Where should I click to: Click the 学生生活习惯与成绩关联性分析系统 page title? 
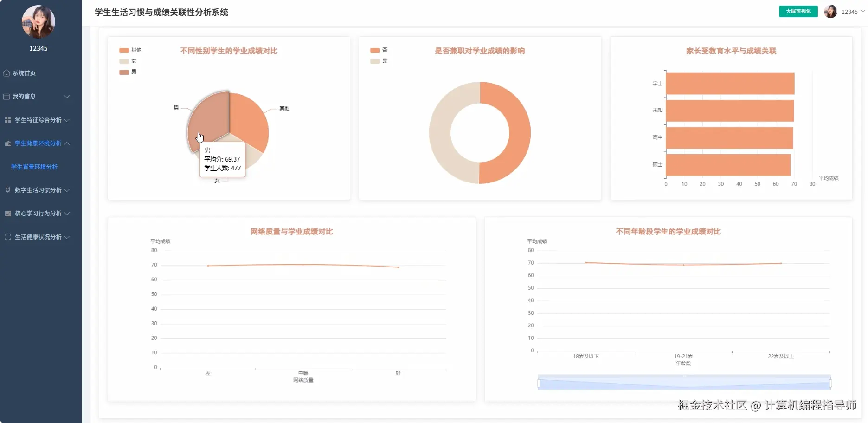(x=161, y=13)
